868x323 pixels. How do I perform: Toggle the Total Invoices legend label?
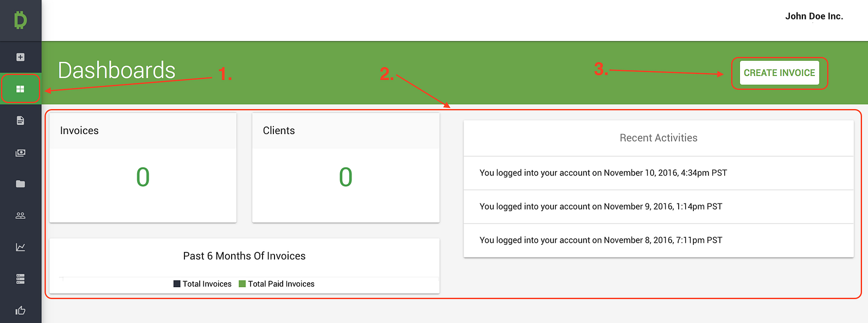(x=207, y=284)
